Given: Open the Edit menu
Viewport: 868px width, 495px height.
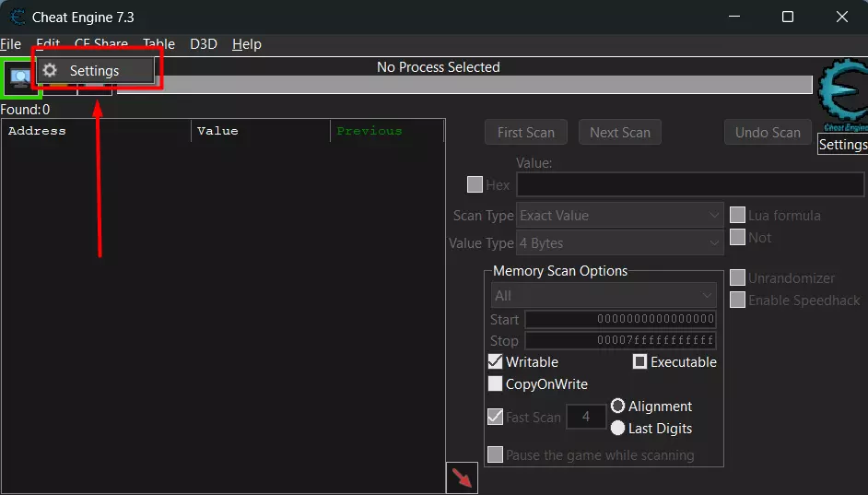Looking at the screenshot, I should tap(48, 43).
